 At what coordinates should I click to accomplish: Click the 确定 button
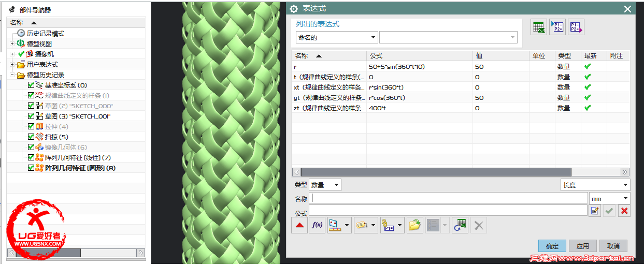552,246
